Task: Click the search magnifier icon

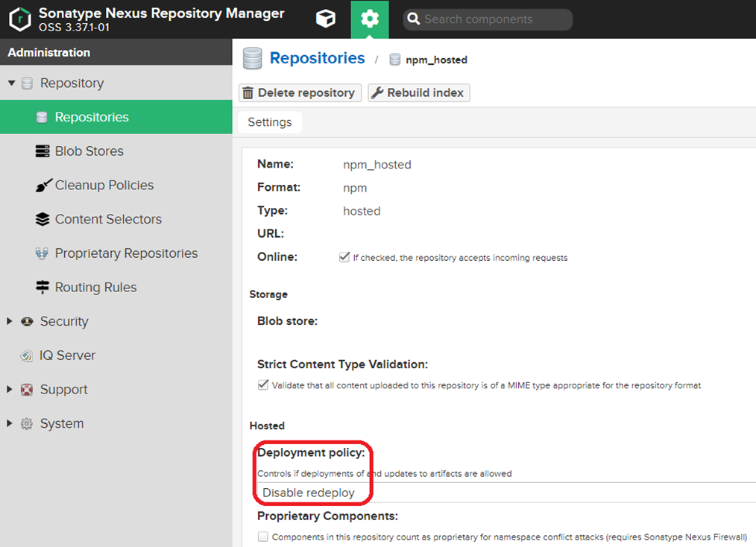Action: click(x=414, y=19)
